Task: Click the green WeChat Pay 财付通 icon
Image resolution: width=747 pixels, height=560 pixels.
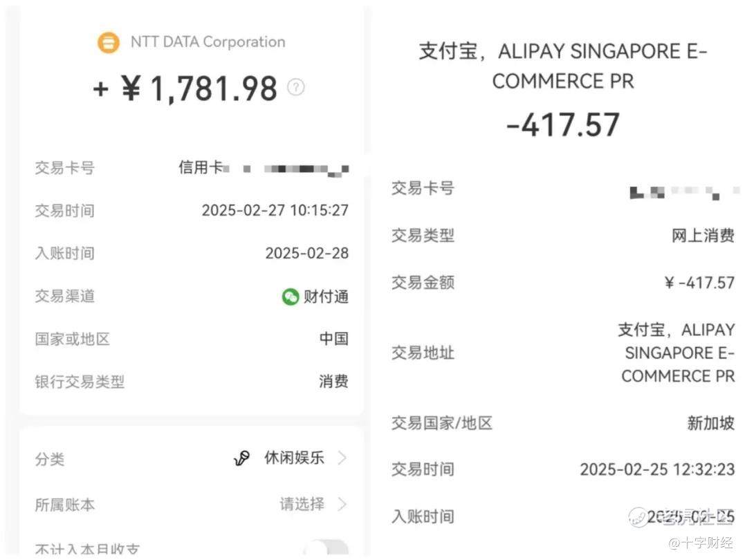Action: (290, 297)
